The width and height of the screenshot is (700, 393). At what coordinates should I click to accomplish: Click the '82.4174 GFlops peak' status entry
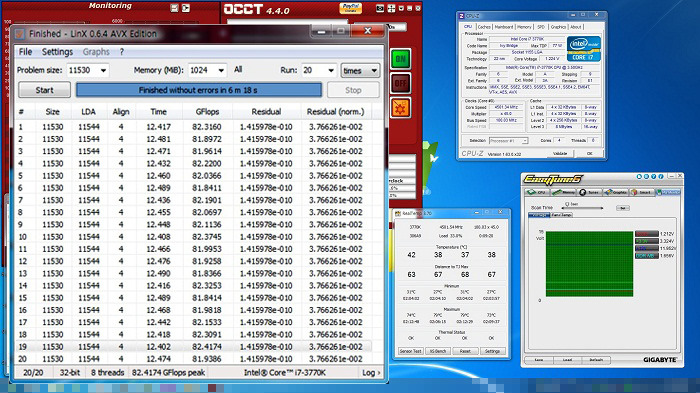pos(168,372)
